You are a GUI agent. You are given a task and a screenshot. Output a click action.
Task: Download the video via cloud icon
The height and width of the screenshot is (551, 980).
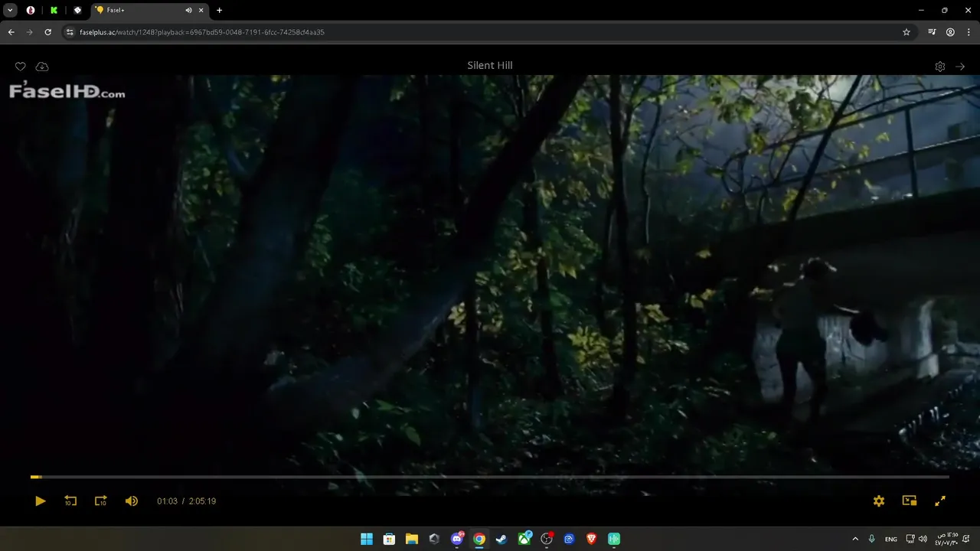click(42, 67)
